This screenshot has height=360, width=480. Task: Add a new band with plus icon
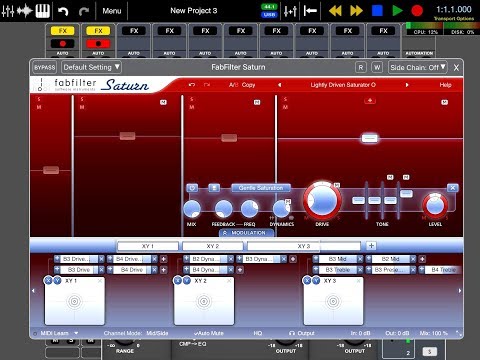point(370,100)
